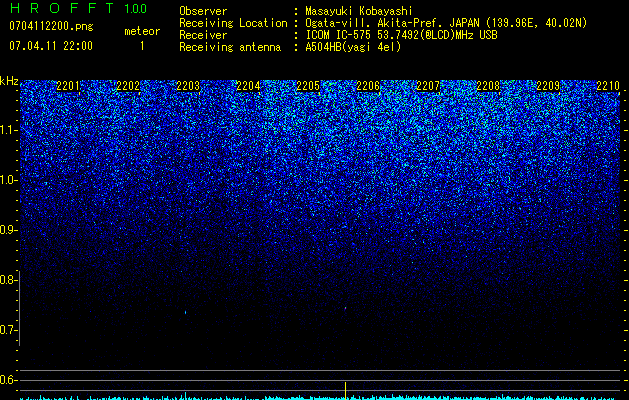Click the 0.9 kHz frequency axis label

tap(8, 230)
